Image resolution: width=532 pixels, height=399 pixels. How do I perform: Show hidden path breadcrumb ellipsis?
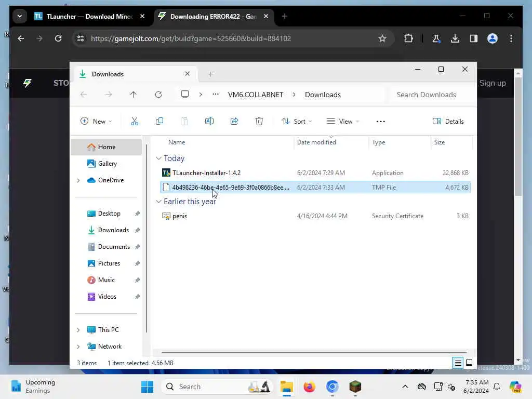pyautogui.click(x=216, y=95)
